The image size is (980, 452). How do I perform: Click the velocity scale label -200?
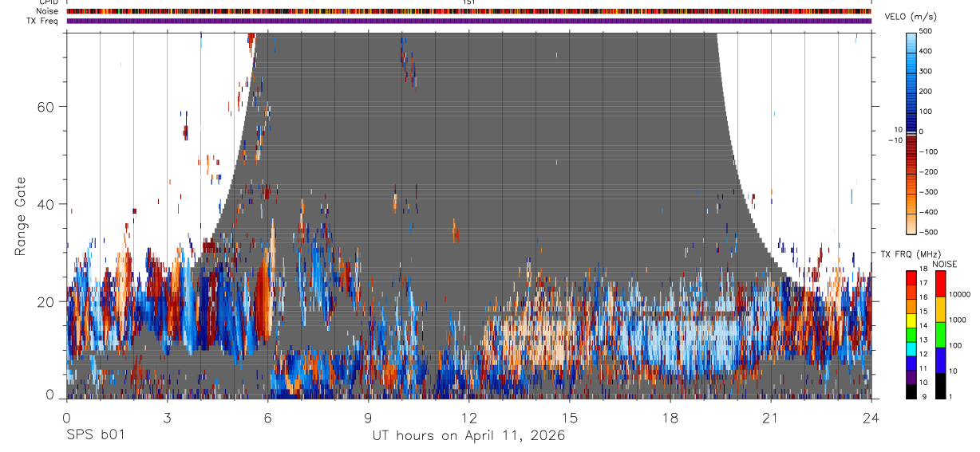(x=927, y=172)
